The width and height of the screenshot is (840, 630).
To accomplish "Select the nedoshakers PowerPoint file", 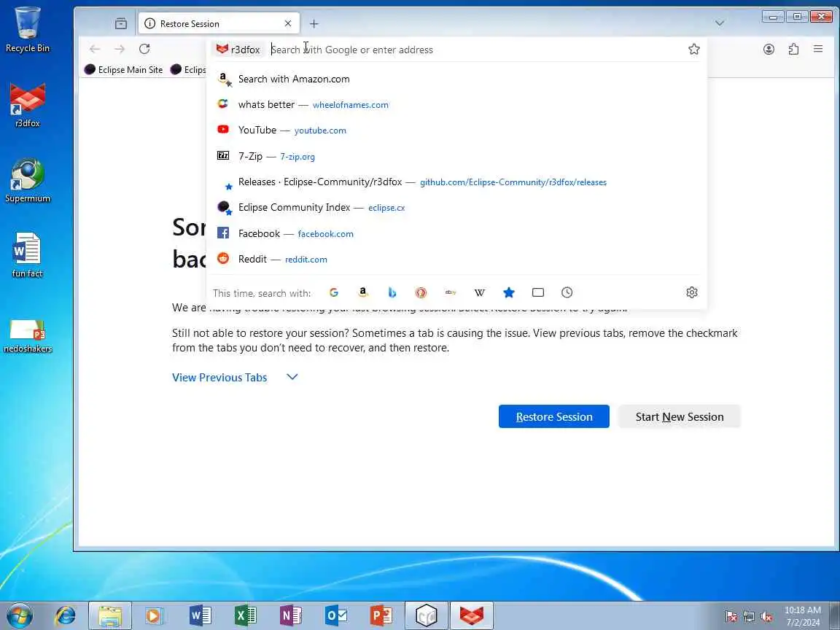I will (27, 336).
